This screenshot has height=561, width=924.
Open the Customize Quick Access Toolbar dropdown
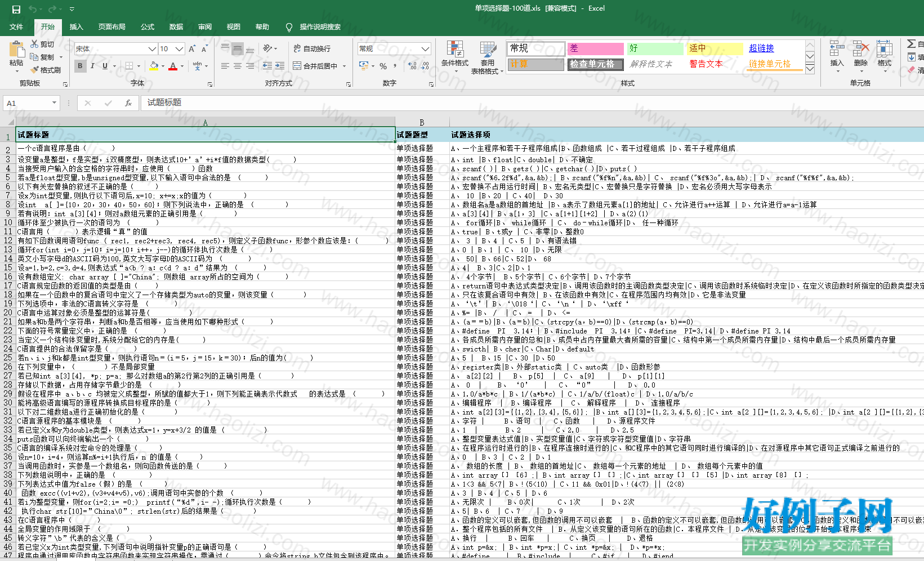(72, 9)
